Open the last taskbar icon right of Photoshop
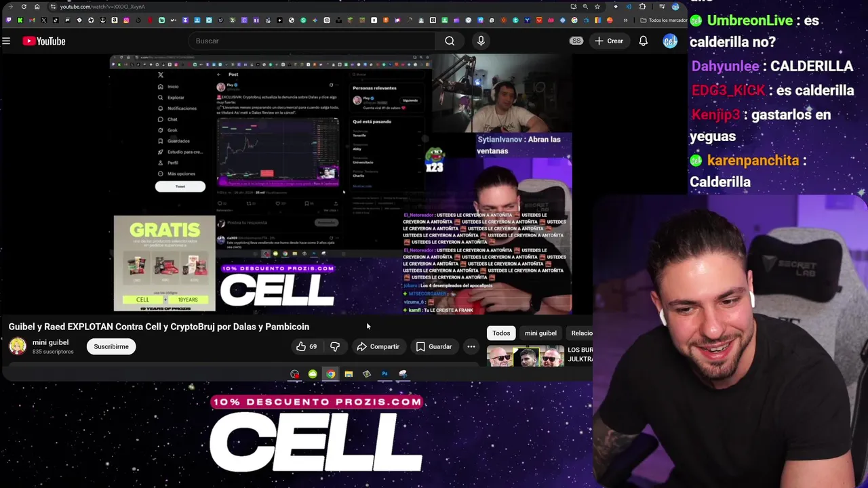This screenshot has width=868, height=488. (403, 374)
